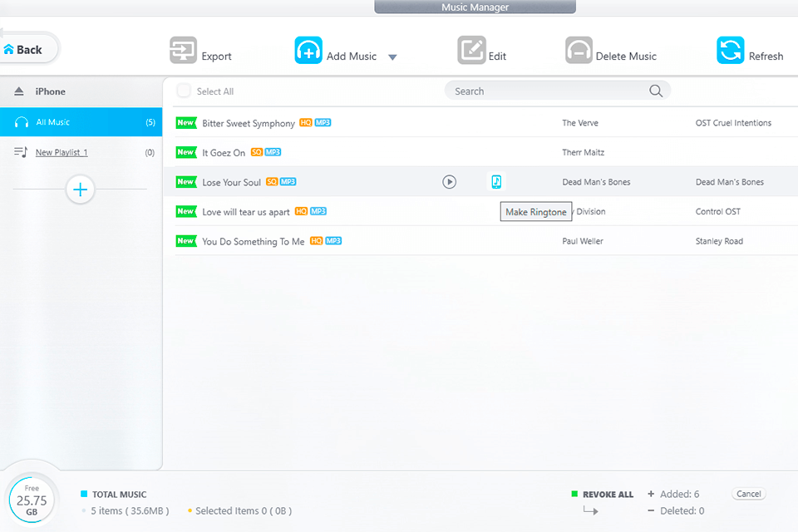Go Back to the previous screen
This screenshot has height=532, width=798.
point(24,50)
